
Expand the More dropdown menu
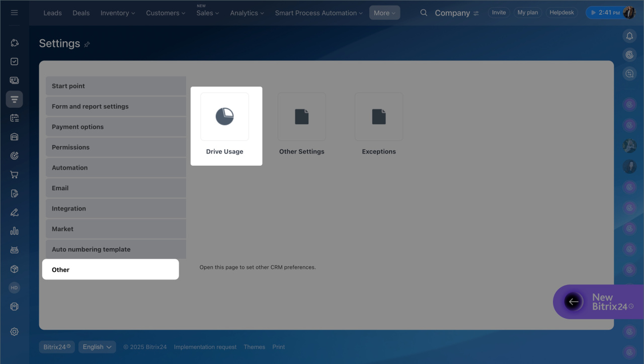click(x=384, y=13)
